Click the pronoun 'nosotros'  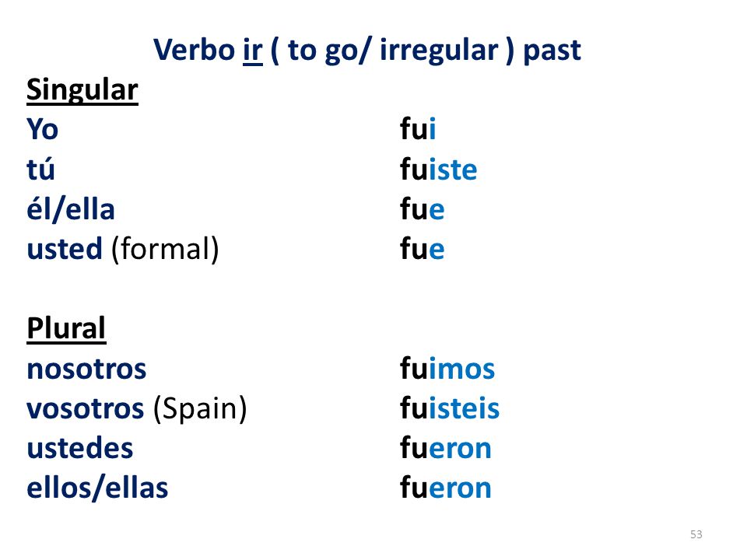point(86,369)
